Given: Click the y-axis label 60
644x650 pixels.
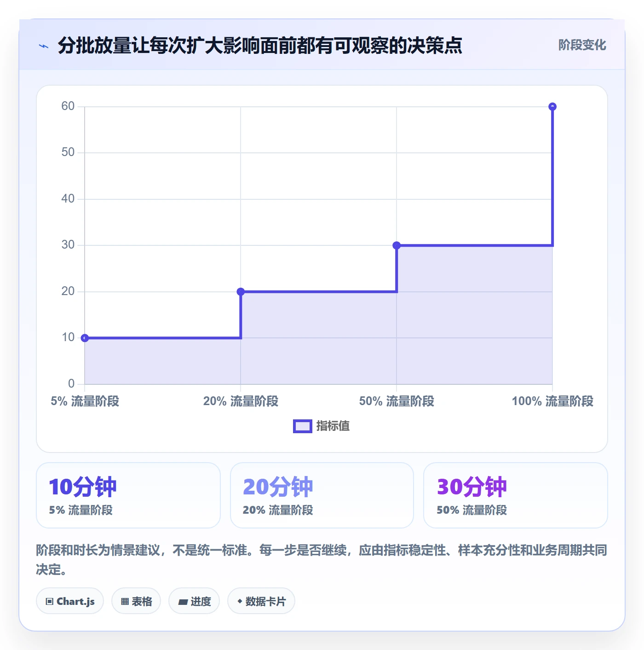Looking at the screenshot, I should (x=68, y=106).
